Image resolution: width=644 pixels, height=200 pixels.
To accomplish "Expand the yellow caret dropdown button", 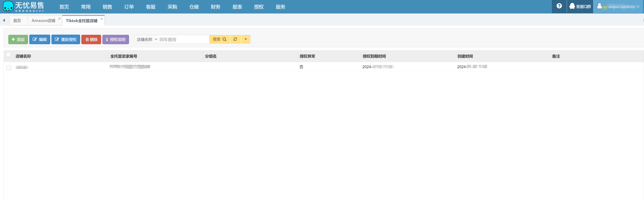I will click(x=246, y=39).
